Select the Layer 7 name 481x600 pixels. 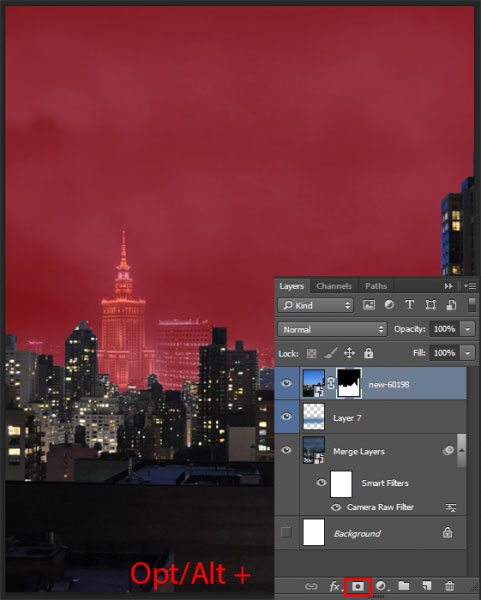point(347,418)
